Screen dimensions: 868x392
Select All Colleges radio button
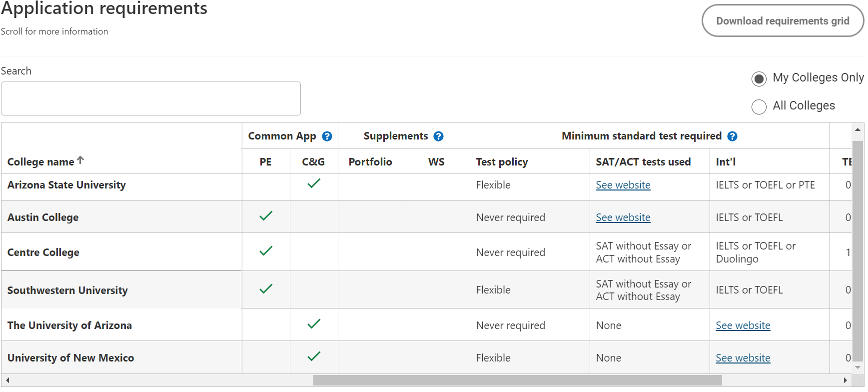[x=759, y=106]
